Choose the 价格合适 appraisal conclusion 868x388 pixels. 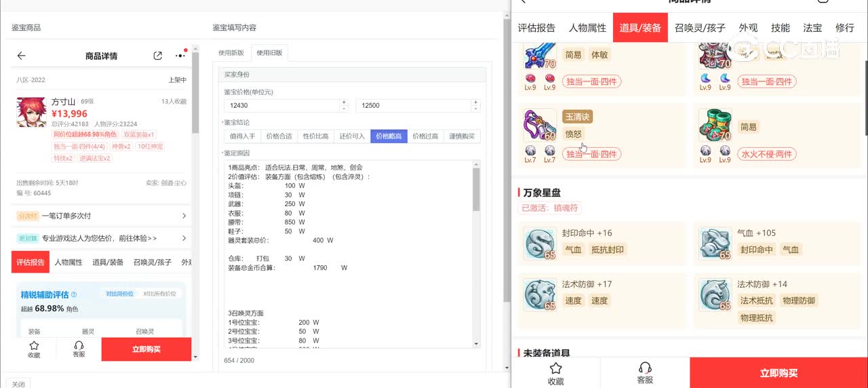click(279, 136)
